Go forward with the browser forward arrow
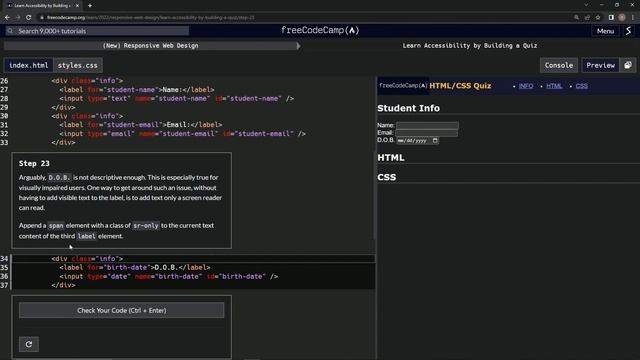The height and width of the screenshot is (360, 640). (18, 18)
